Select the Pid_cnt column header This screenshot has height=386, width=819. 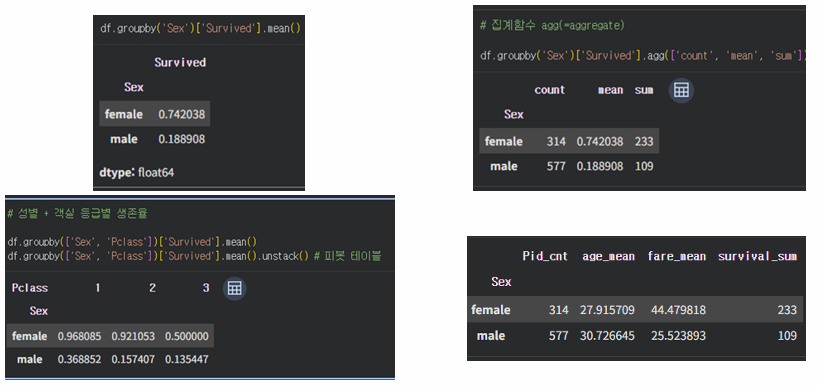point(545,256)
